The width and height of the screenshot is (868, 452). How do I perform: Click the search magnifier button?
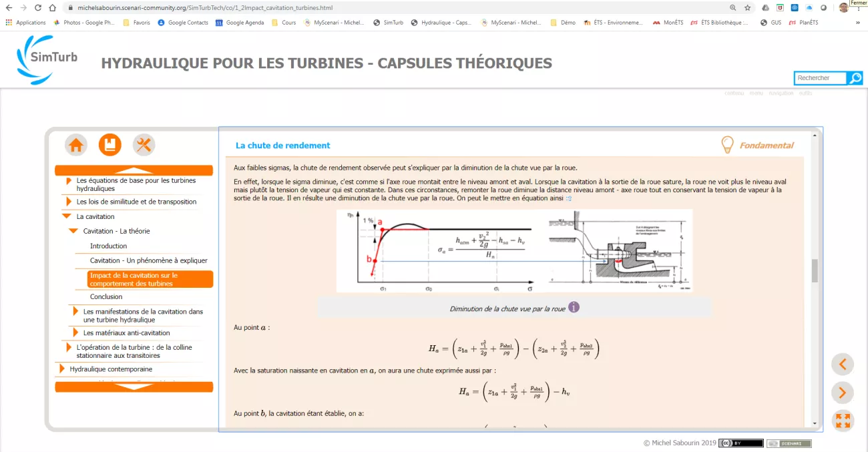coord(855,78)
